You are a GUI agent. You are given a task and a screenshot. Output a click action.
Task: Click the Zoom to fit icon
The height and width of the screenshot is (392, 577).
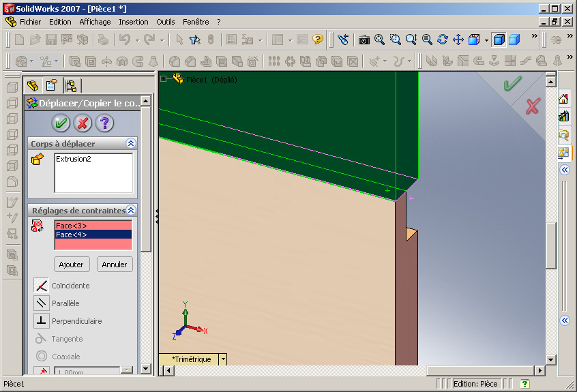click(x=379, y=40)
